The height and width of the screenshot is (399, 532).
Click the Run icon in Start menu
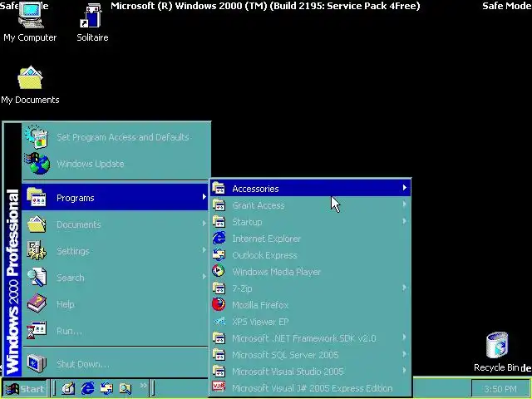tap(37, 330)
